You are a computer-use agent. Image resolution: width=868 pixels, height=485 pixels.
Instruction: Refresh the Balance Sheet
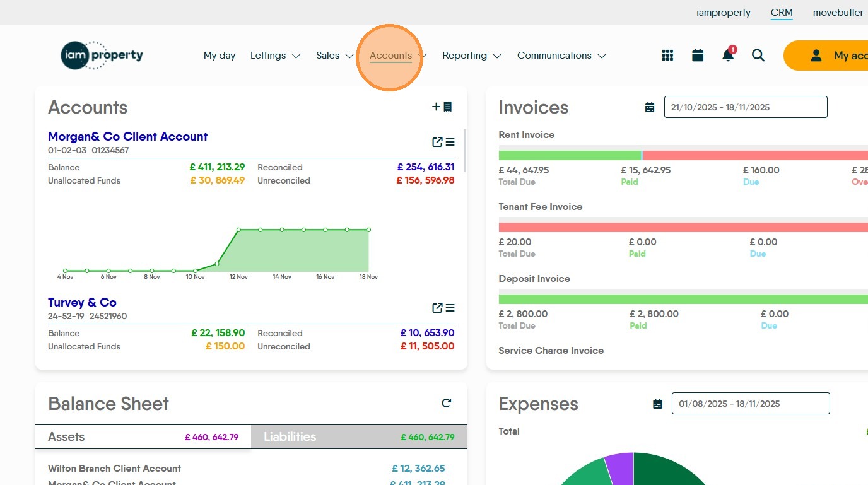tap(447, 403)
